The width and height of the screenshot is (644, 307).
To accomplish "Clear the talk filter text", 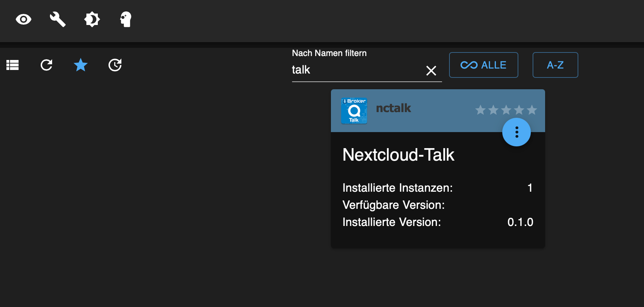I will [x=431, y=71].
